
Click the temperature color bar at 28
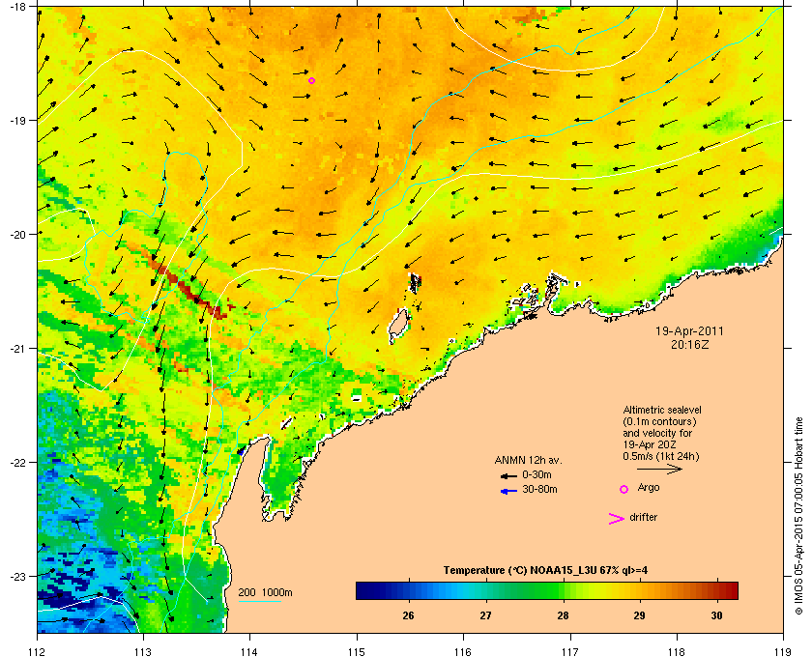coord(563,590)
